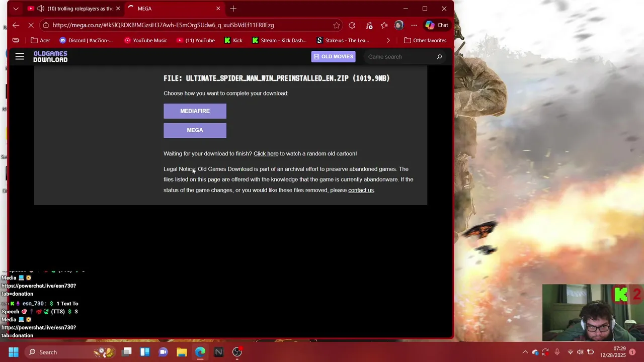
Task: Go back with the browser back arrow
Action: (16, 25)
